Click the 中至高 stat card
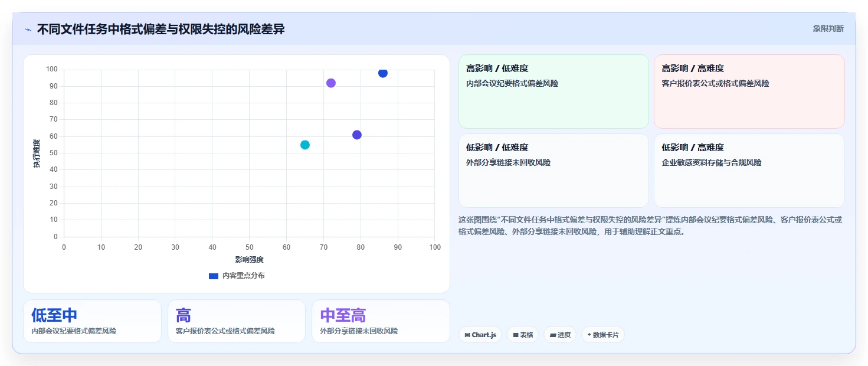Viewport: 868px width, 366px height. pyautogui.click(x=381, y=321)
